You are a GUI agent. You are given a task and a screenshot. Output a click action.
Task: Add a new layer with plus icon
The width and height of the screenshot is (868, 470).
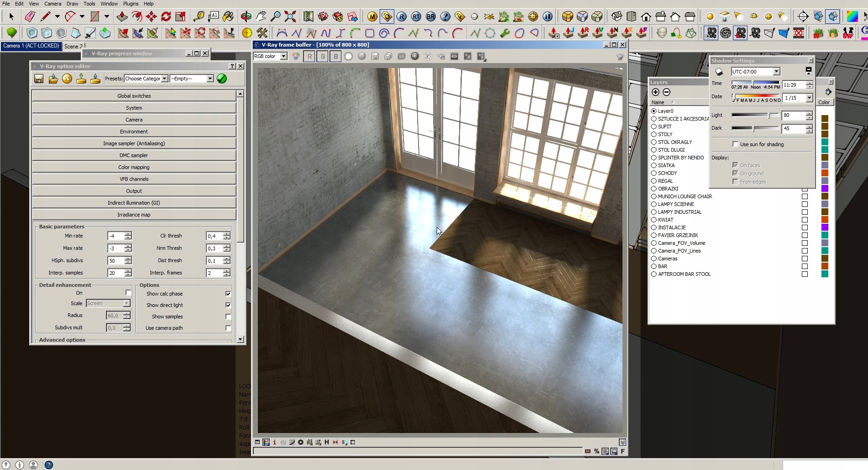pos(655,92)
